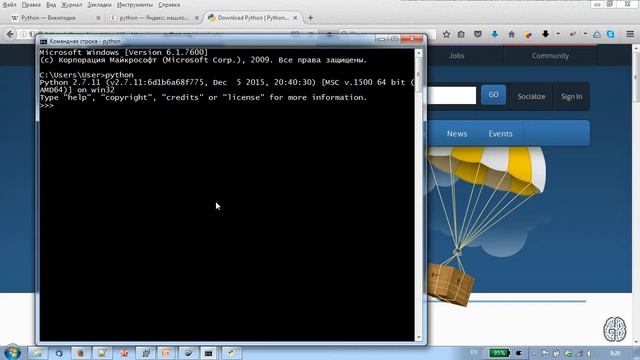The height and width of the screenshot is (360, 640).
Task: Open the Windows Start button
Action: pyautogui.click(x=12, y=353)
